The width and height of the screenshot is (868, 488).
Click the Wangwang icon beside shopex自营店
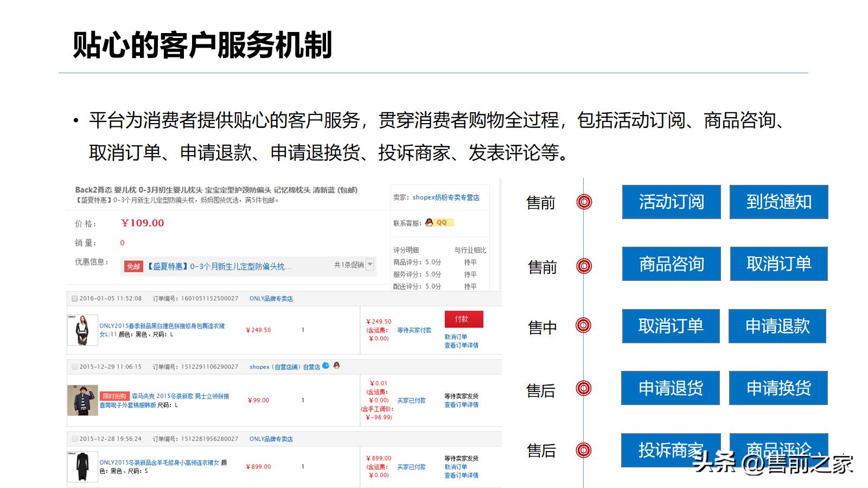(x=325, y=365)
